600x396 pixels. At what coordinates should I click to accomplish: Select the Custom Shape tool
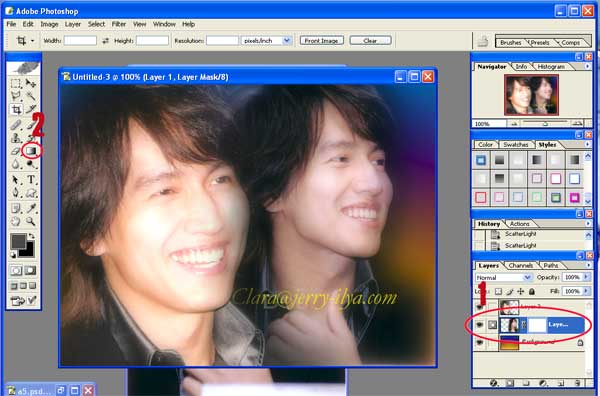pyautogui.click(x=31, y=192)
